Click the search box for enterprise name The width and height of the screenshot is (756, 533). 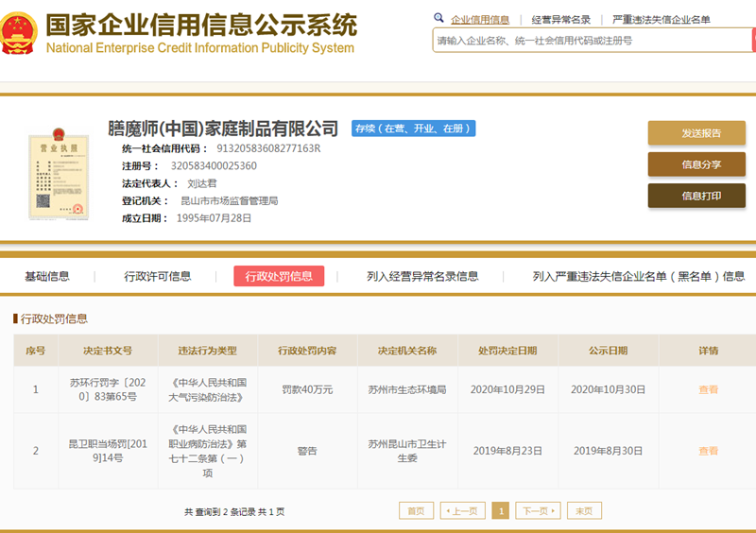tap(591, 41)
